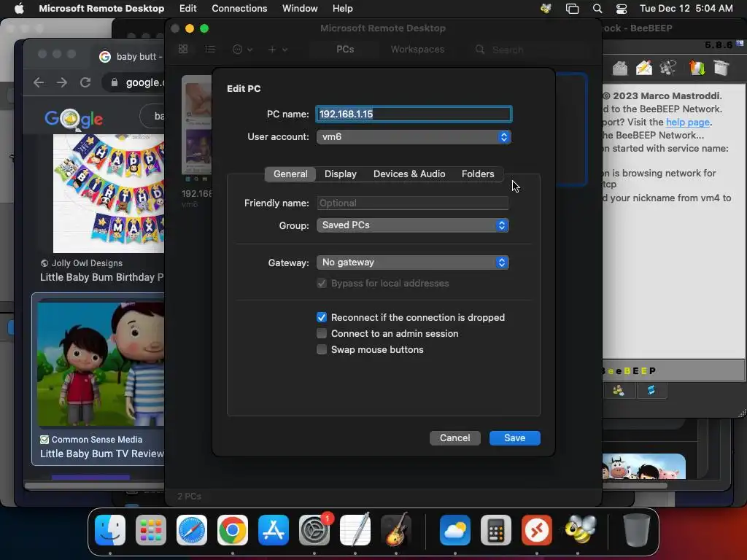Image resolution: width=747 pixels, height=560 pixels.
Task: Open GarageBand from the Dock
Action: click(396, 530)
